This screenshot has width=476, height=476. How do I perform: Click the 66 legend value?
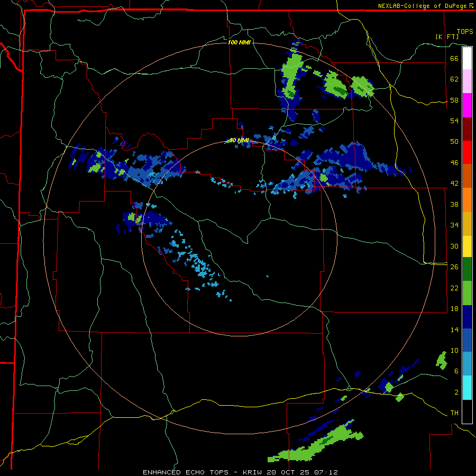pos(454,58)
